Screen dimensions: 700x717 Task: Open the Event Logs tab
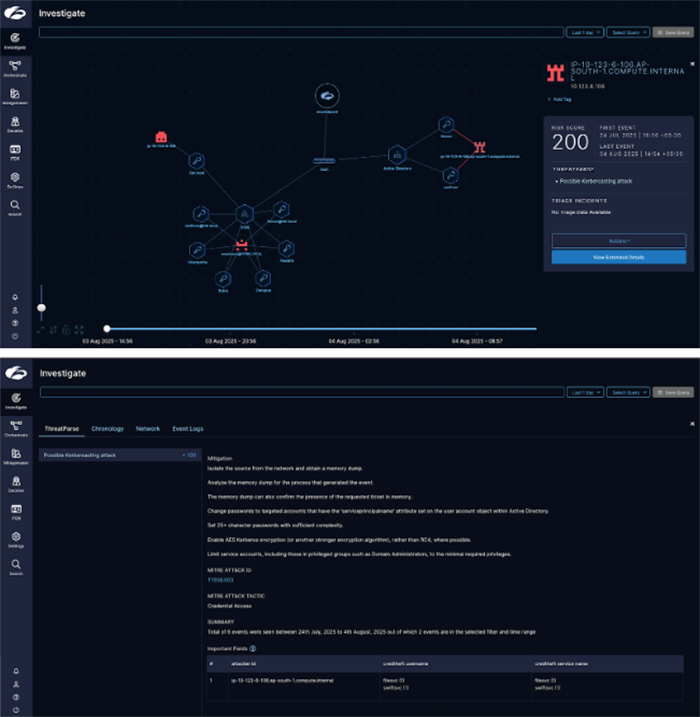188,428
